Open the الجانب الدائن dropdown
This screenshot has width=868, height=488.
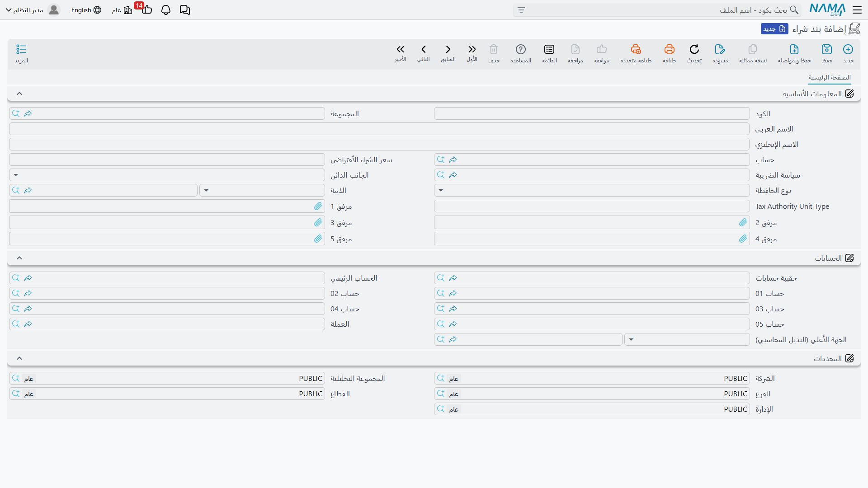tap(16, 175)
